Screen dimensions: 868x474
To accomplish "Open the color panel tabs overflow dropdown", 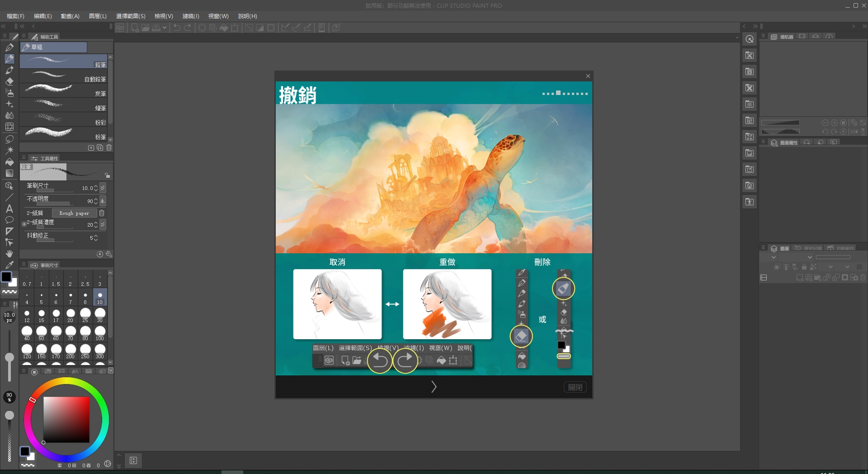I will coord(111,370).
